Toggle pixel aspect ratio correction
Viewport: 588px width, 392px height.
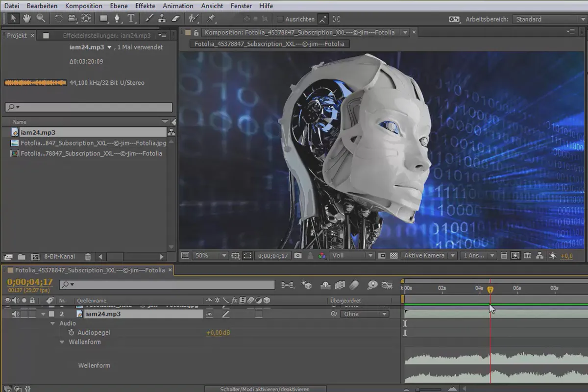coord(504,255)
